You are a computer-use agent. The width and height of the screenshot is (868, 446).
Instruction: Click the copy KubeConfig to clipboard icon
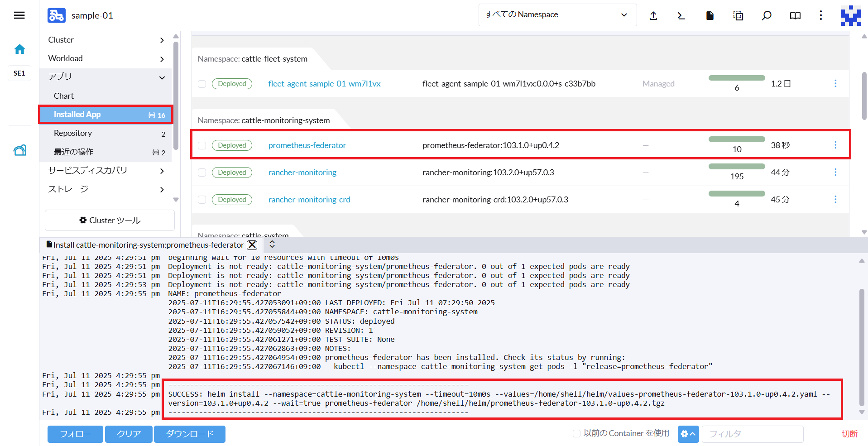point(738,16)
